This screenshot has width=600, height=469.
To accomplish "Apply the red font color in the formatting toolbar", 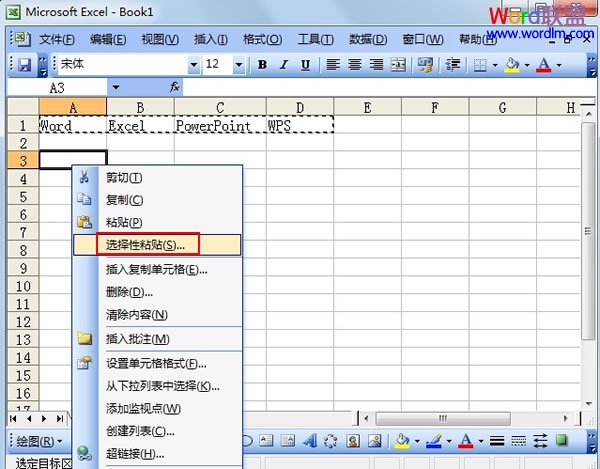I will [x=544, y=65].
